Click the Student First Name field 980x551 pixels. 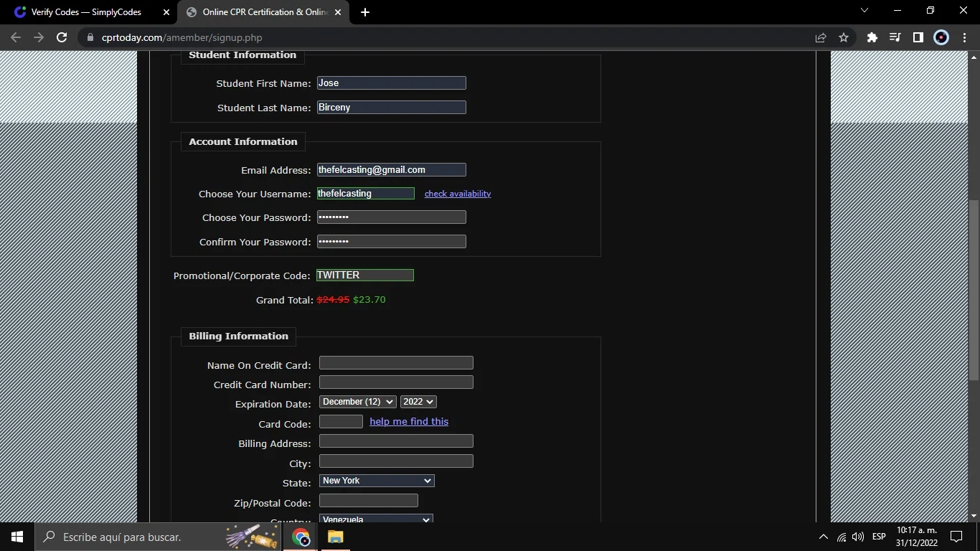pyautogui.click(x=392, y=83)
